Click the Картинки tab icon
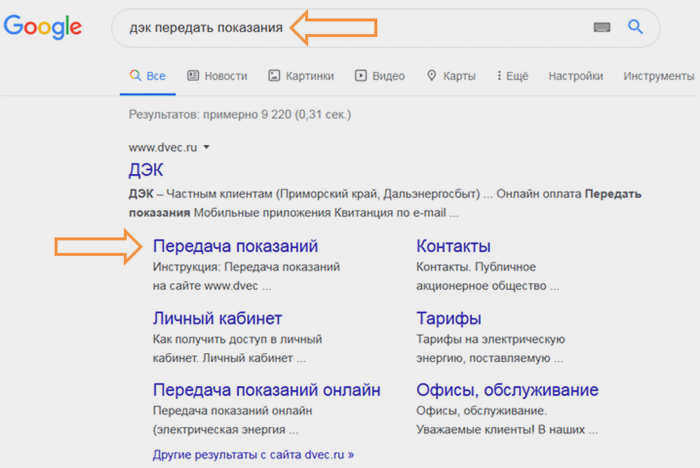The image size is (700, 468). 274,75
